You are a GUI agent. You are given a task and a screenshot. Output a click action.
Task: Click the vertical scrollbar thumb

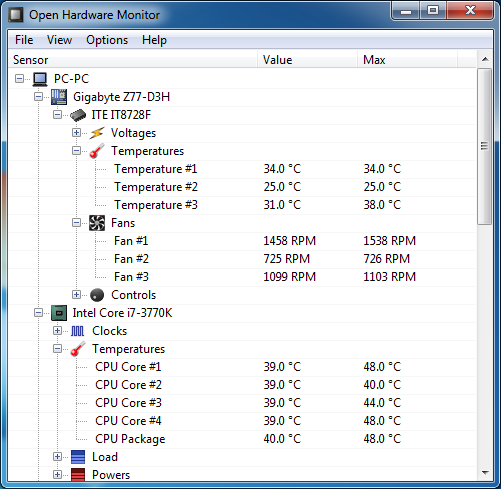coord(485,147)
